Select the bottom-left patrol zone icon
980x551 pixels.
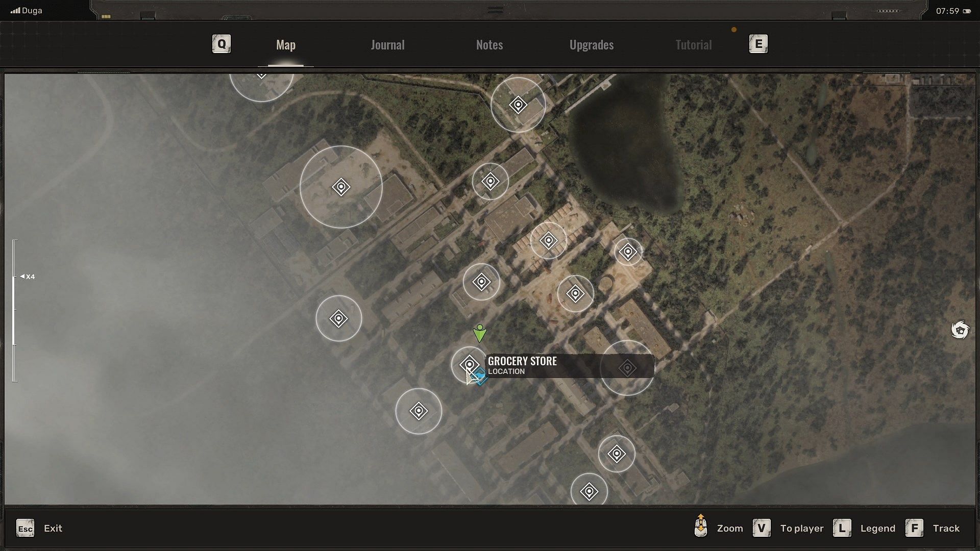pyautogui.click(x=419, y=410)
